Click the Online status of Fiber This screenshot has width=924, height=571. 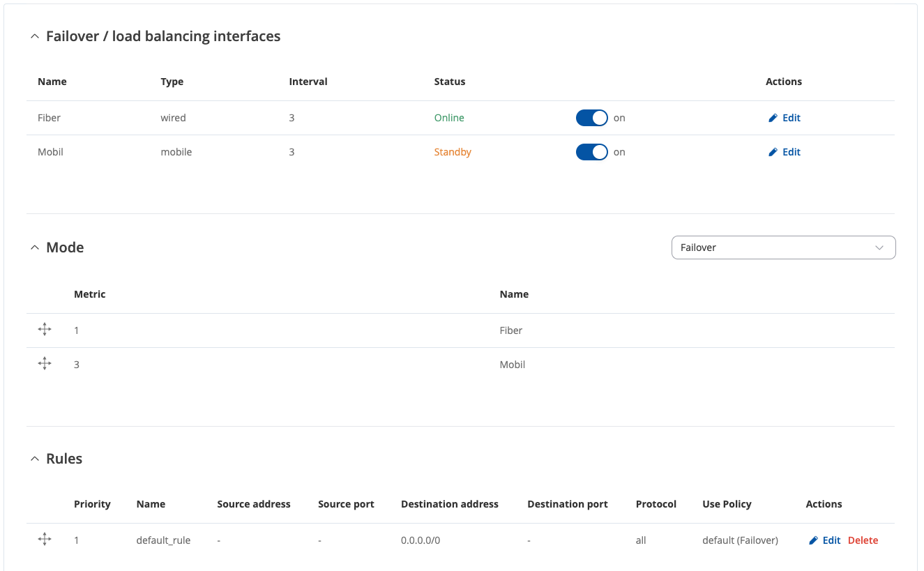point(449,118)
